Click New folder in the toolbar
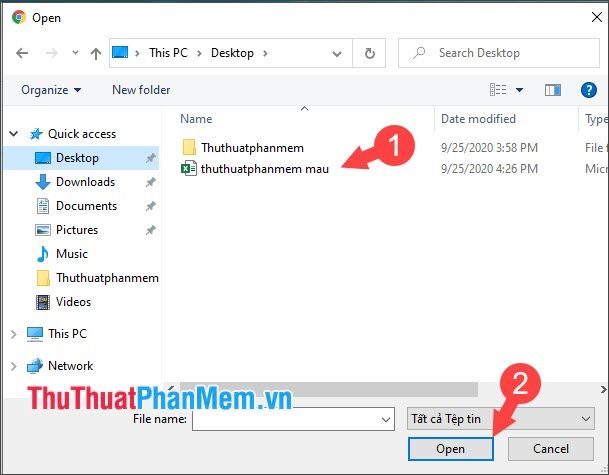The image size is (609, 475). (x=141, y=90)
